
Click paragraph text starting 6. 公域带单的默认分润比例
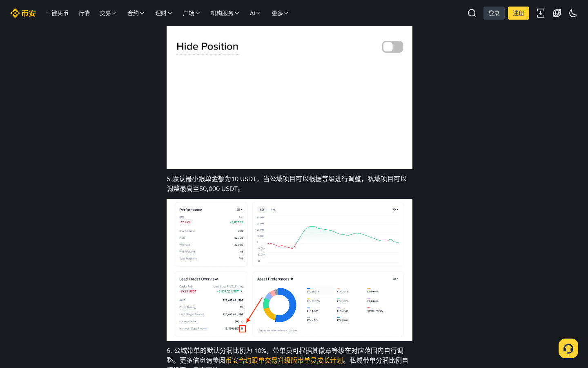(x=287, y=358)
